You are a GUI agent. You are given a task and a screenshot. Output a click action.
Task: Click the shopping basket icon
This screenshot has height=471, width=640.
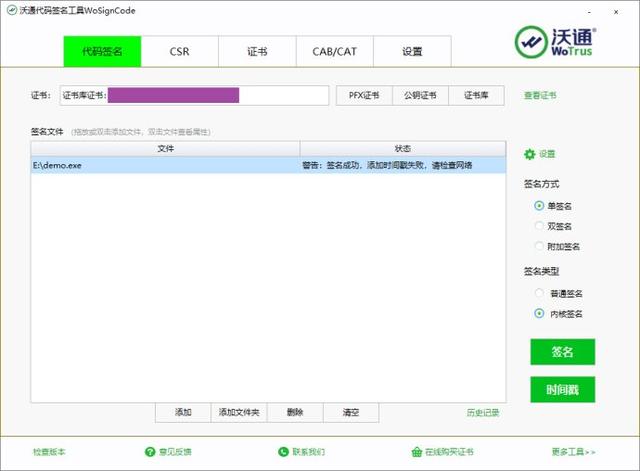pos(416,452)
